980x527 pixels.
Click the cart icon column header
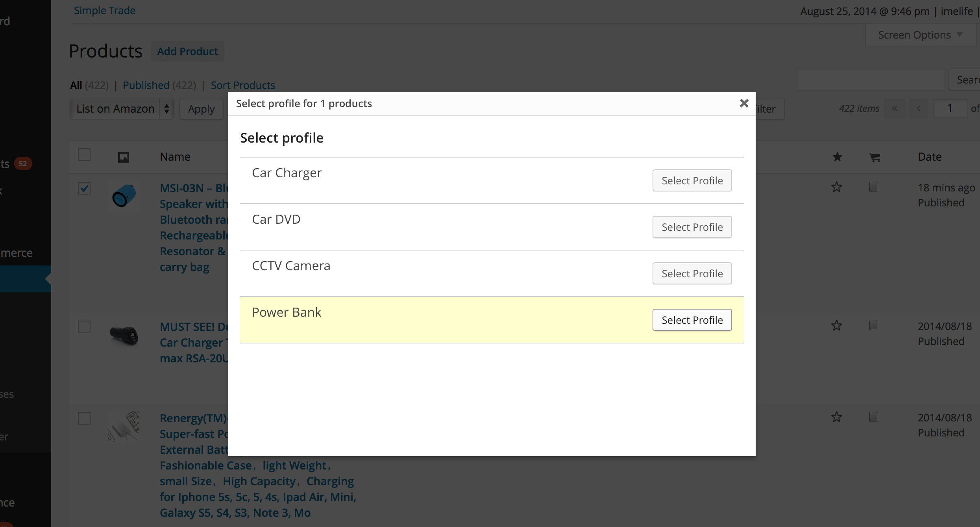(875, 158)
